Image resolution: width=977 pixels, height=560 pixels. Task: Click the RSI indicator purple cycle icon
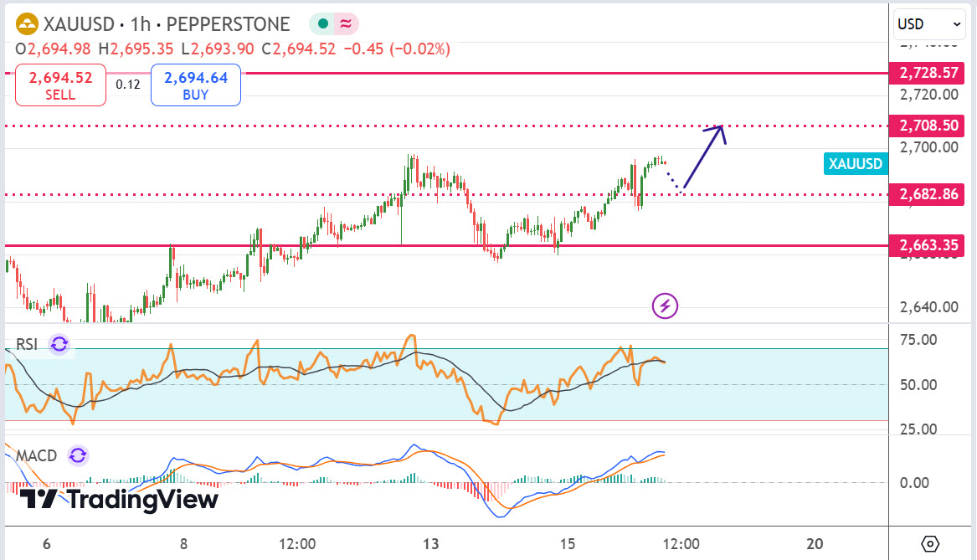(59, 344)
